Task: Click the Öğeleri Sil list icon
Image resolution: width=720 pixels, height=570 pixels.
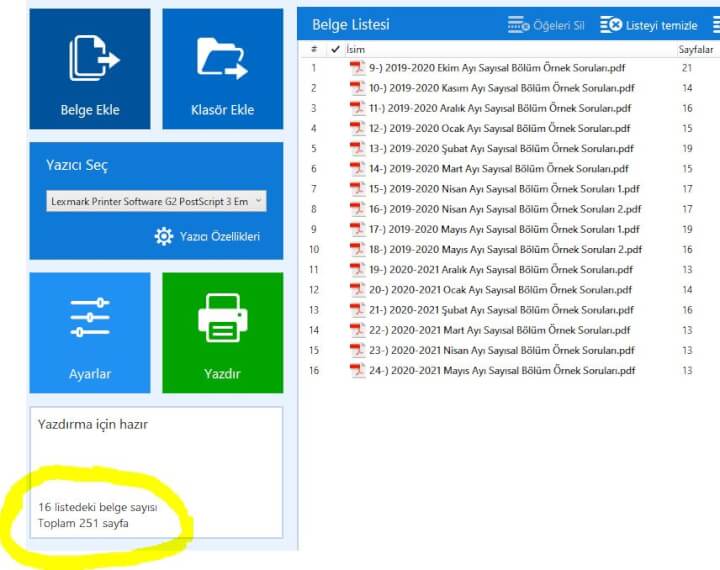Action: 518,25
